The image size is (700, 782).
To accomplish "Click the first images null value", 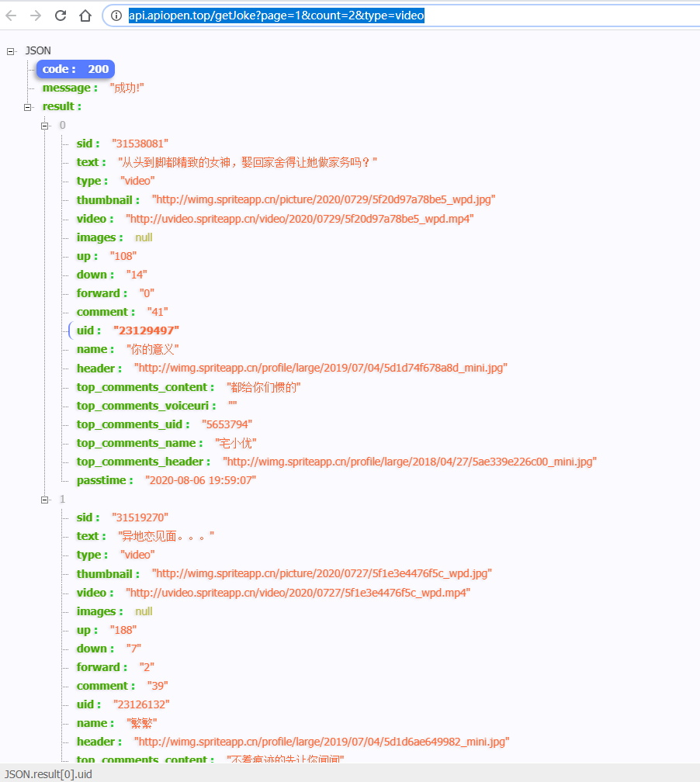I will pos(144,237).
